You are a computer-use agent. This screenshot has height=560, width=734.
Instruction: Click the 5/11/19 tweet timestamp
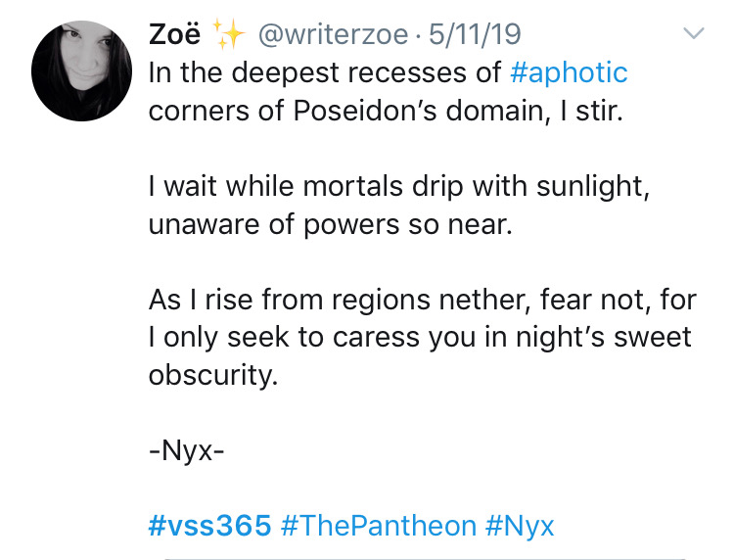pyautogui.click(x=475, y=34)
